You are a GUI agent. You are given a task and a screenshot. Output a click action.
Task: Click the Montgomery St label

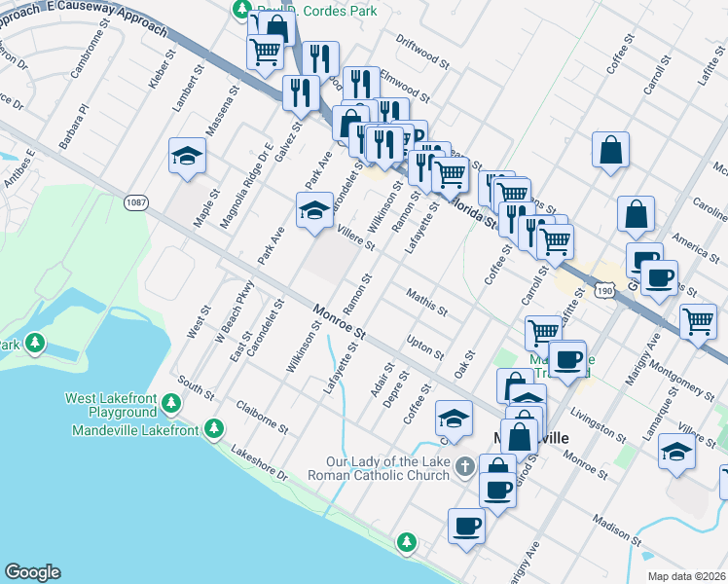(681, 381)
